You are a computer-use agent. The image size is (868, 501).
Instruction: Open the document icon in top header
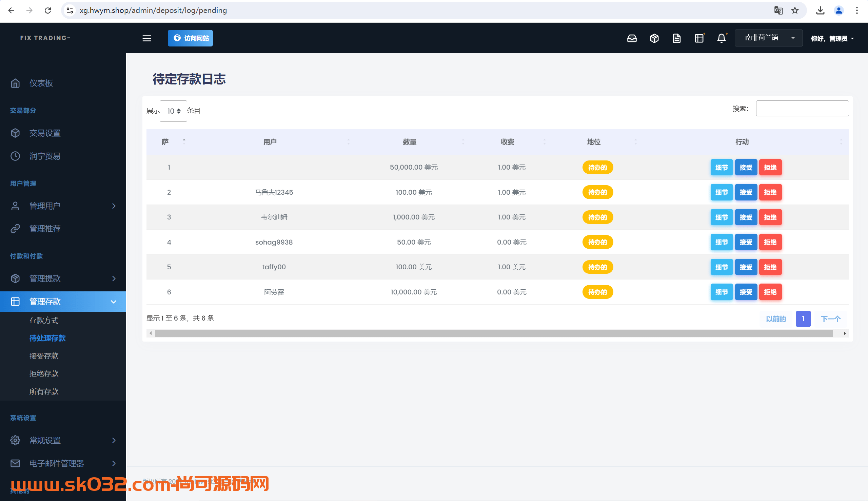676,38
